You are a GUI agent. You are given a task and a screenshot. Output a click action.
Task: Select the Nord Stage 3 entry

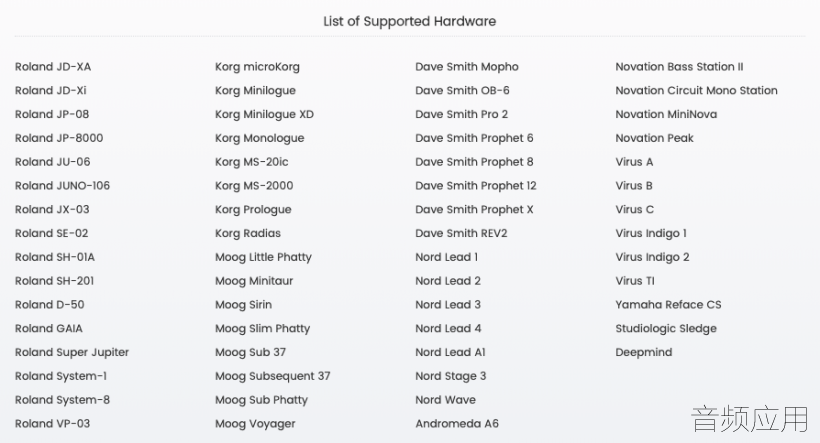pyautogui.click(x=450, y=376)
